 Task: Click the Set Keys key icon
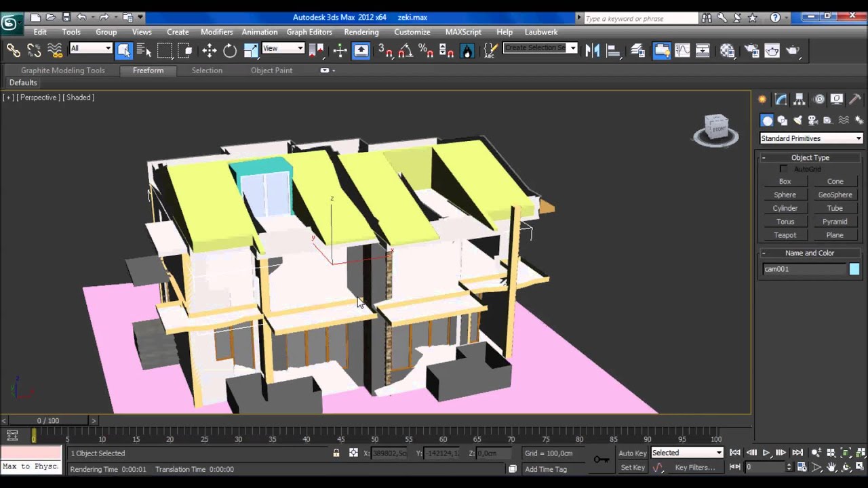(x=601, y=460)
